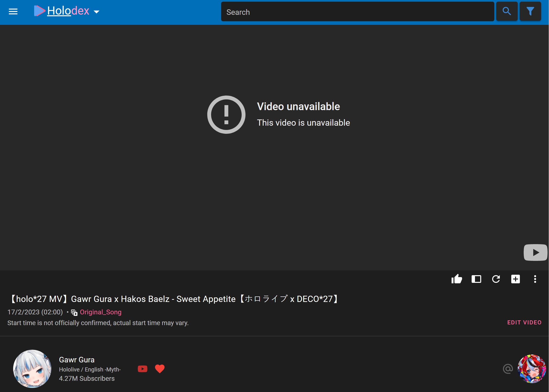Click the Holodex logo link
The width and height of the screenshot is (549, 392).
point(62,11)
